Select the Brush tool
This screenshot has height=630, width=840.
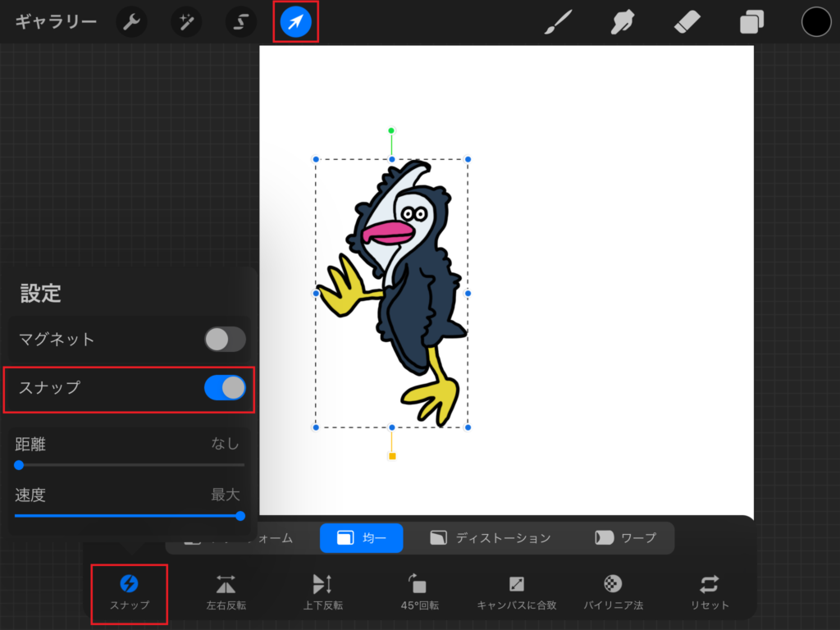559,22
